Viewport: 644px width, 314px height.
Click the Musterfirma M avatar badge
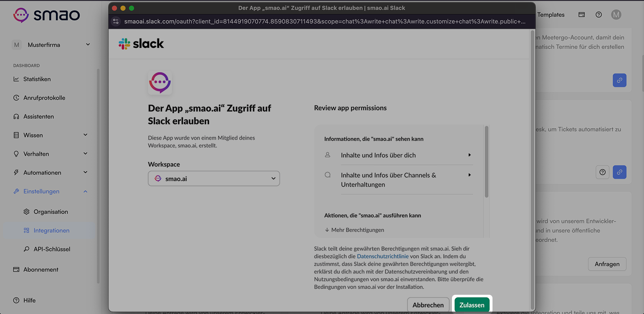click(17, 45)
